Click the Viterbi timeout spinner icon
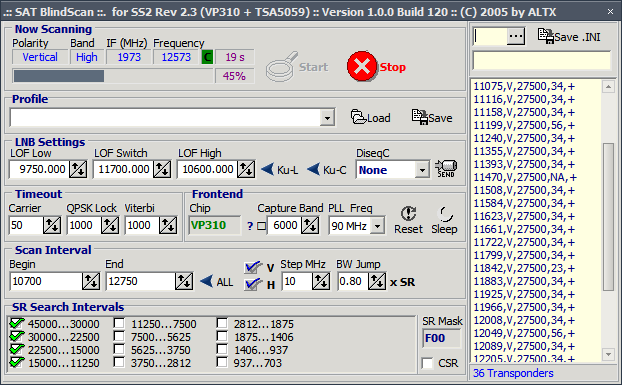 [x=168, y=226]
